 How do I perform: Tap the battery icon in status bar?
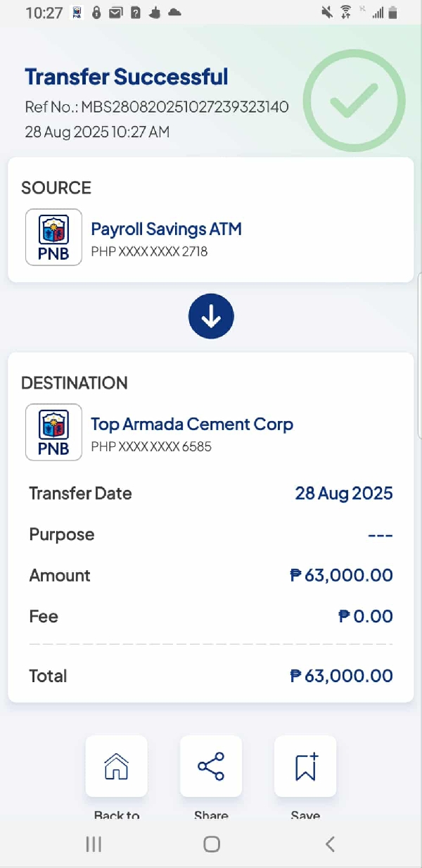click(393, 12)
